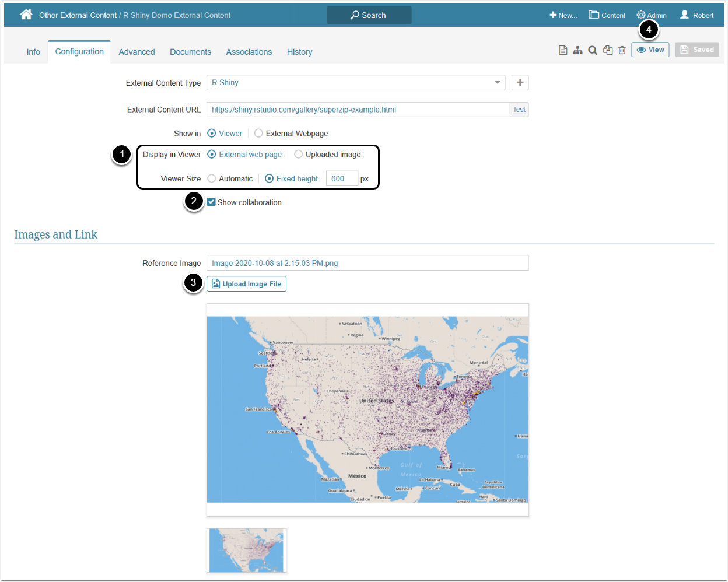
Task: Enable the Show collaboration checkbox
Action: pos(211,202)
